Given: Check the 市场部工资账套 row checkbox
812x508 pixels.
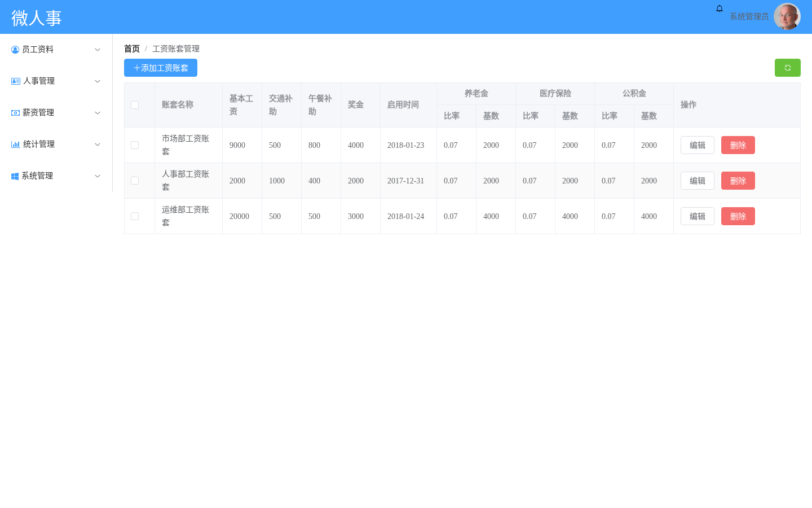Looking at the screenshot, I should point(135,145).
